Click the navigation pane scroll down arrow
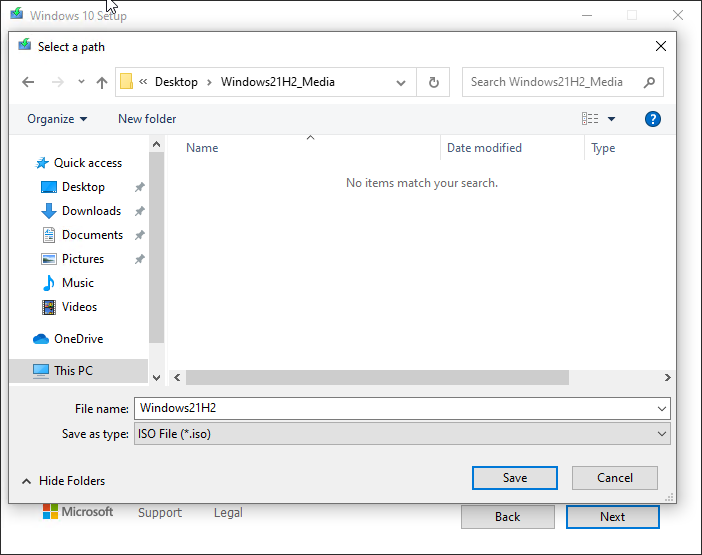The image size is (702, 555). click(x=156, y=377)
